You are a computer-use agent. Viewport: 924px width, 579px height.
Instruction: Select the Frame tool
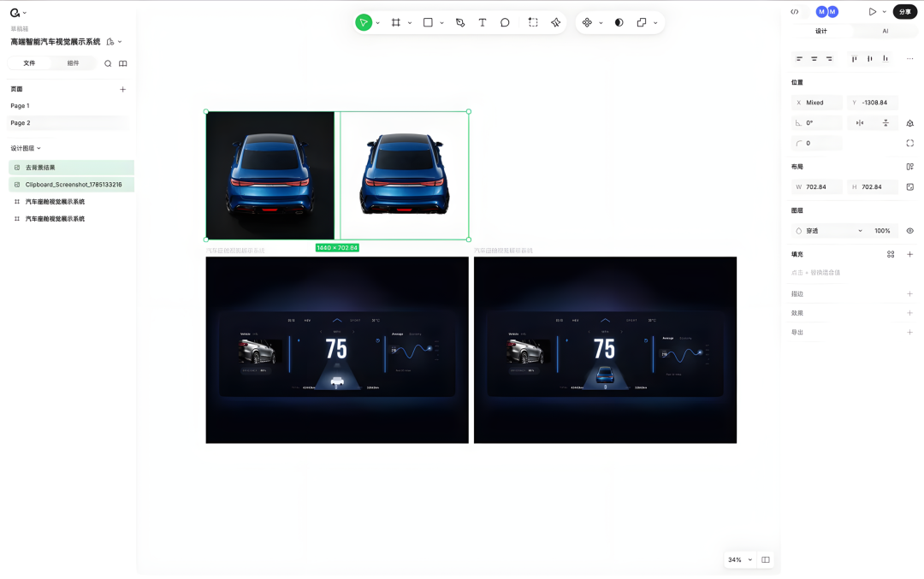396,22
